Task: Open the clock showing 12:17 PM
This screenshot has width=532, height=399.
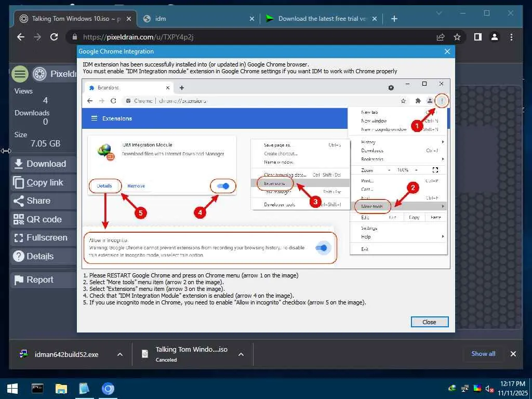Action: pyautogui.click(x=513, y=388)
